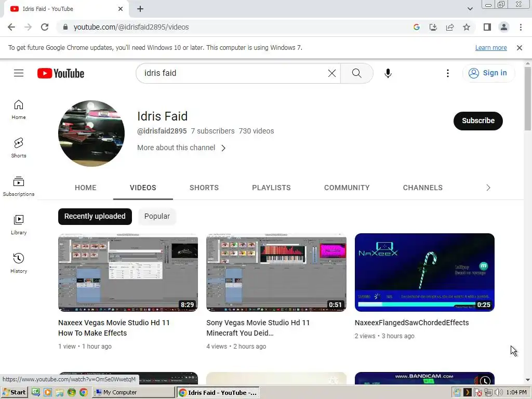
Task: Clear the search box text
Action: (x=332, y=73)
